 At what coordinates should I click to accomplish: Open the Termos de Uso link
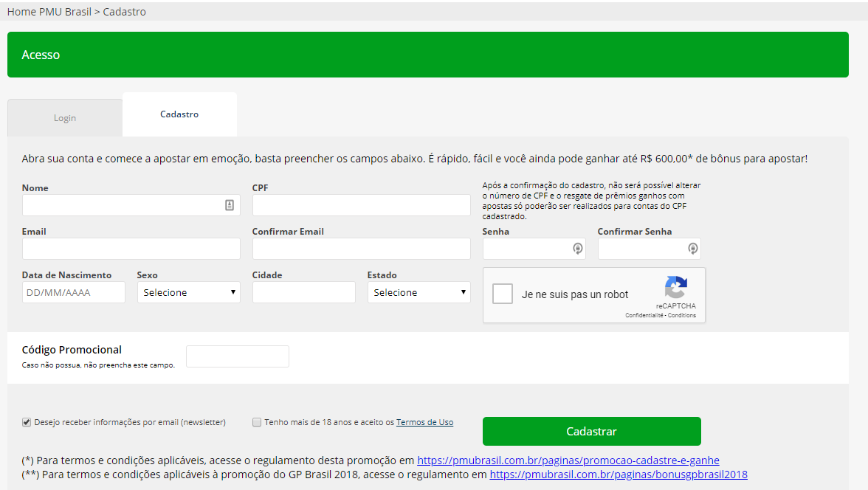point(424,422)
